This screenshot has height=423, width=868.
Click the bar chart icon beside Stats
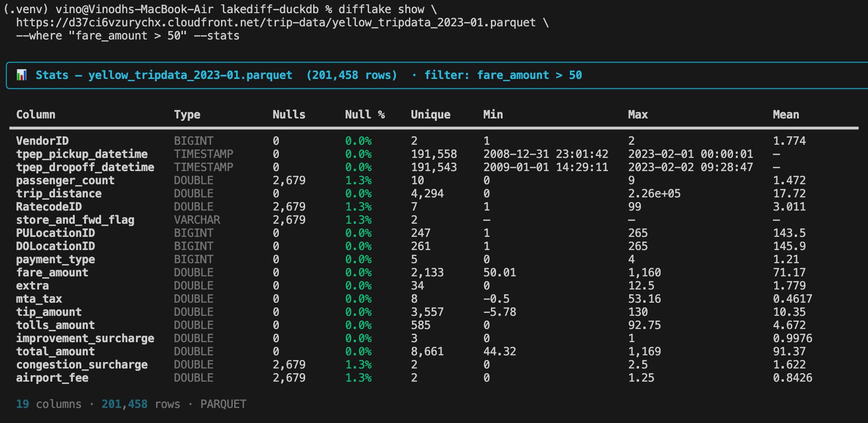pyautogui.click(x=22, y=75)
